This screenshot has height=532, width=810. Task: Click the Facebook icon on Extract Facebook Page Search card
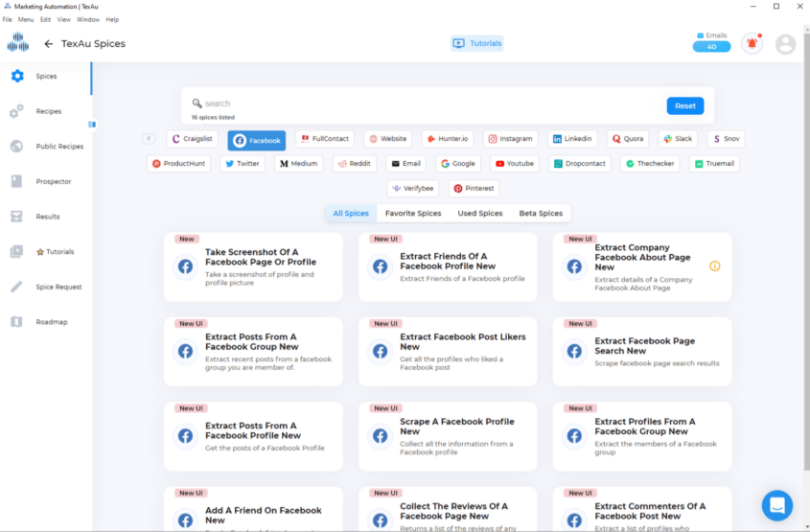point(574,351)
